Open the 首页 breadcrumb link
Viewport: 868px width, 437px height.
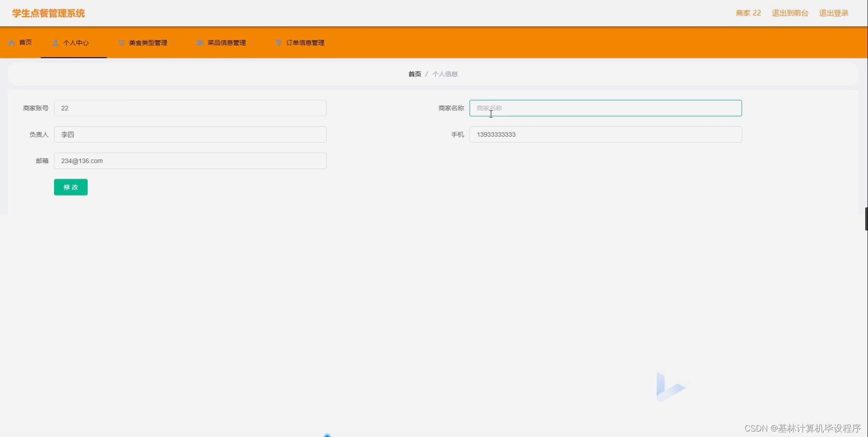coord(414,74)
